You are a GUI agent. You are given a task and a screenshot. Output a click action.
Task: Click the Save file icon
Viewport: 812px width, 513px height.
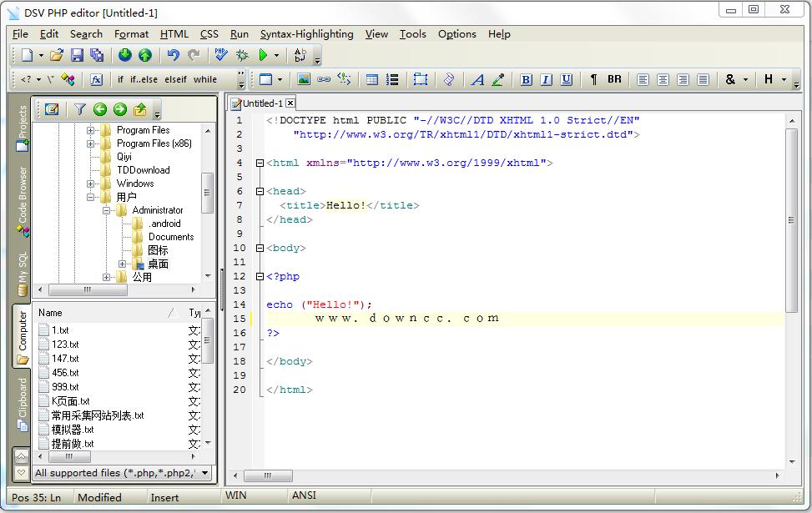pos(77,55)
